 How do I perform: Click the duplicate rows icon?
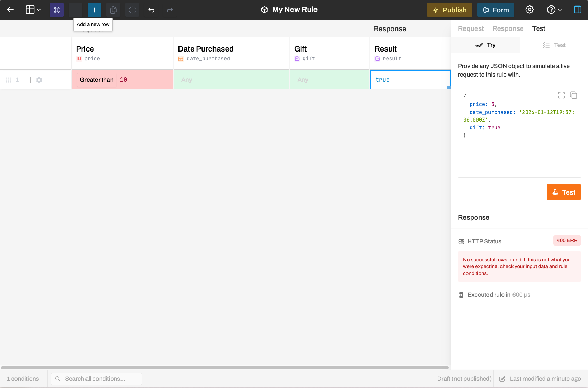point(113,10)
